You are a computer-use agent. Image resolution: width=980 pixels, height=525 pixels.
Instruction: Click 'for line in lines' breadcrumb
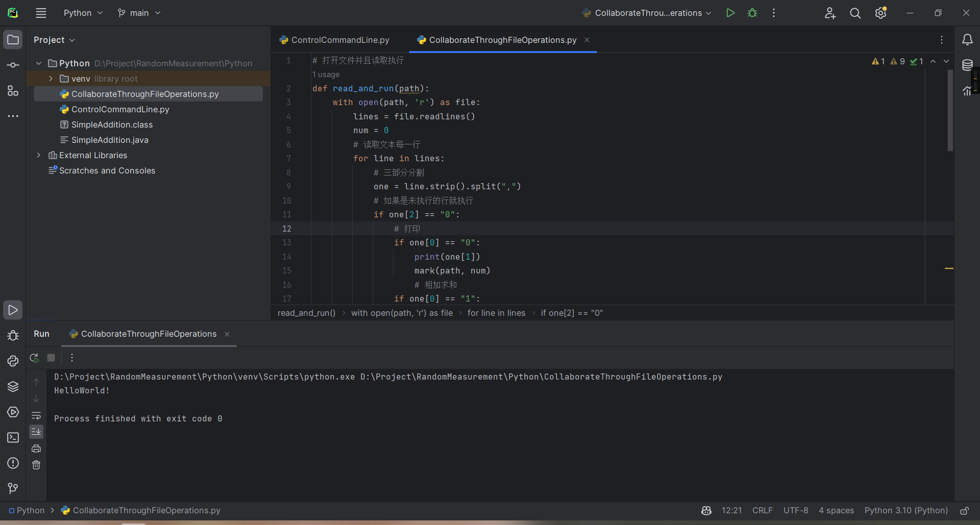496,313
